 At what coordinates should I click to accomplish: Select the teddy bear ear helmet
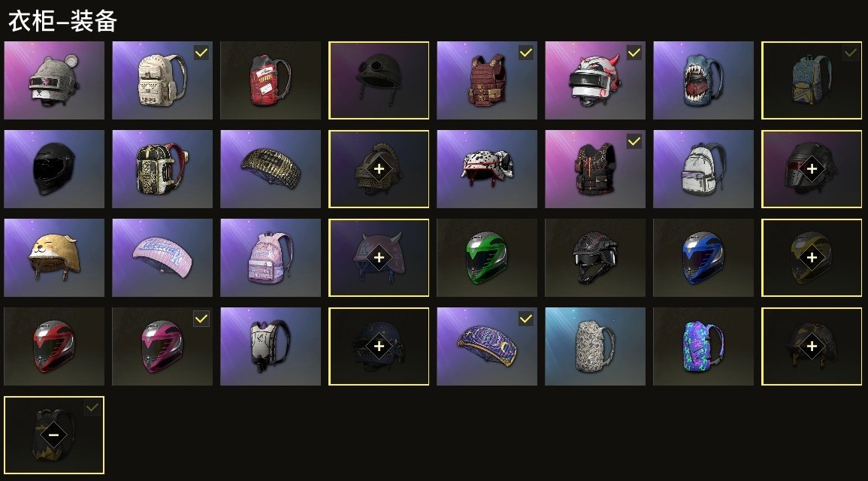[53, 80]
